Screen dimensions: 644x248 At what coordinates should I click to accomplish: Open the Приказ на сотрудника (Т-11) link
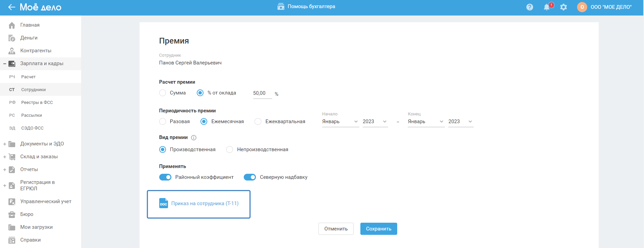click(x=205, y=203)
